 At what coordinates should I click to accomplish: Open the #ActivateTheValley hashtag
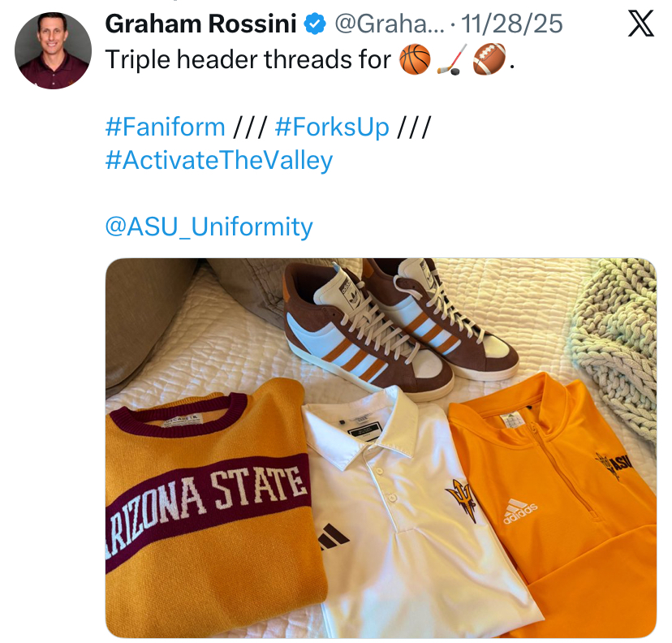[219, 160]
